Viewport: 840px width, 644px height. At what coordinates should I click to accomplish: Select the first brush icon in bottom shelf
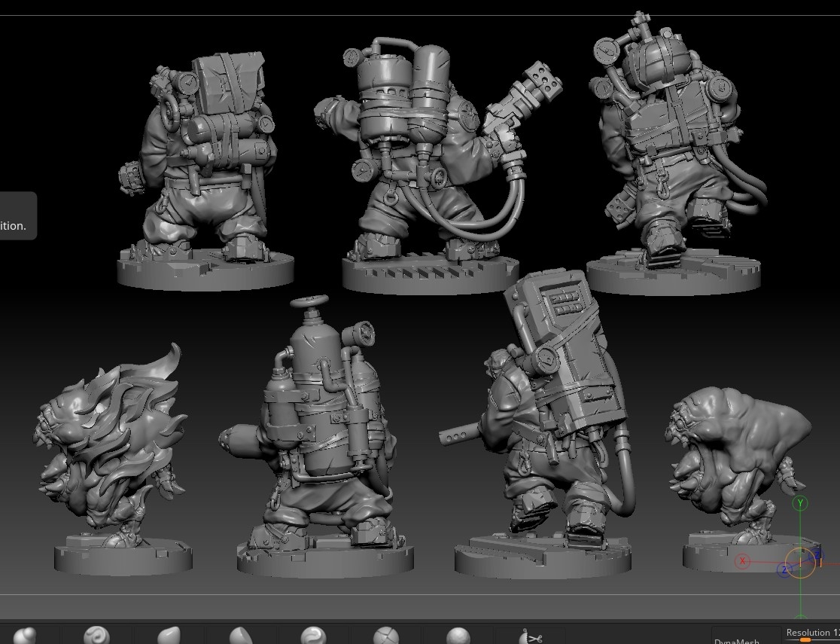point(25,636)
